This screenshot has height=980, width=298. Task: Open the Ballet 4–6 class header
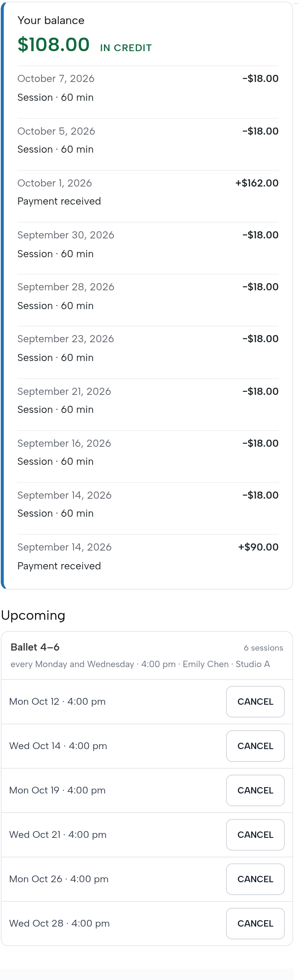point(147,655)
